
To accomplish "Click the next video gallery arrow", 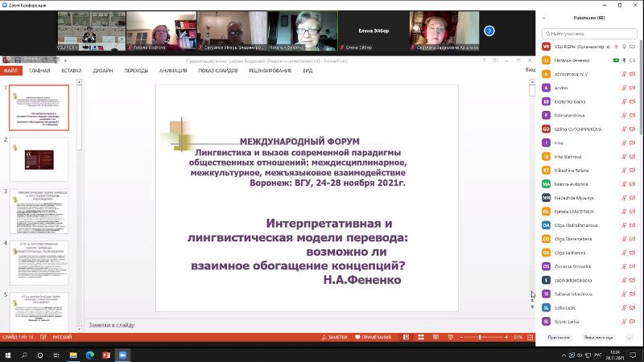I will click(x=489, y=31).
